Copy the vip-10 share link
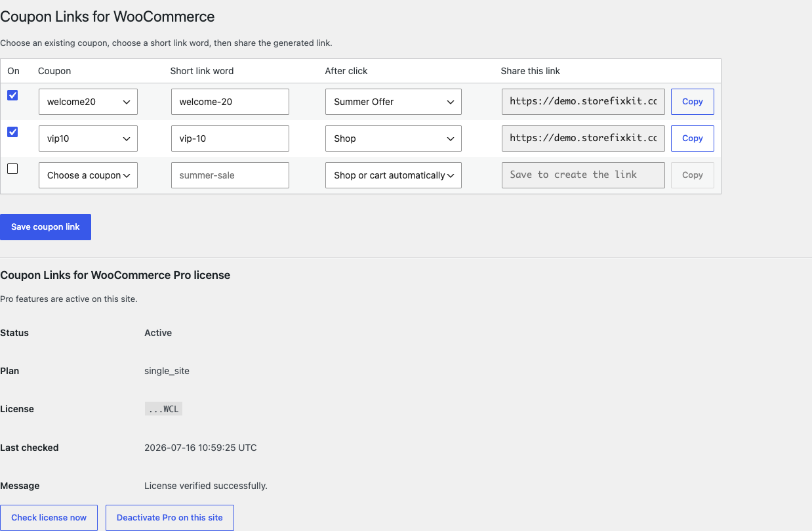The height and width of the screenshot is (531, 812). click(693, 138)
